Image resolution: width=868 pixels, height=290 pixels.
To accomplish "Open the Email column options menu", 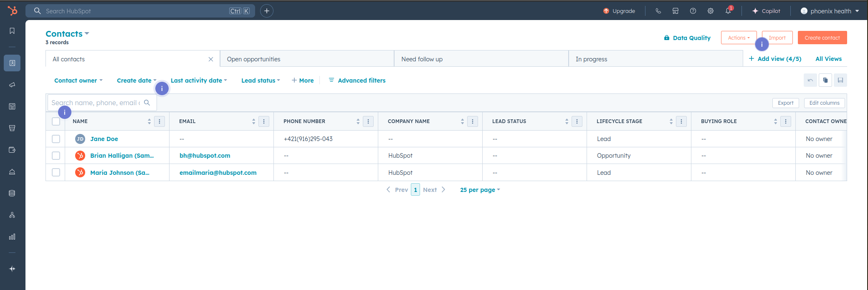I will click(264, 121).
